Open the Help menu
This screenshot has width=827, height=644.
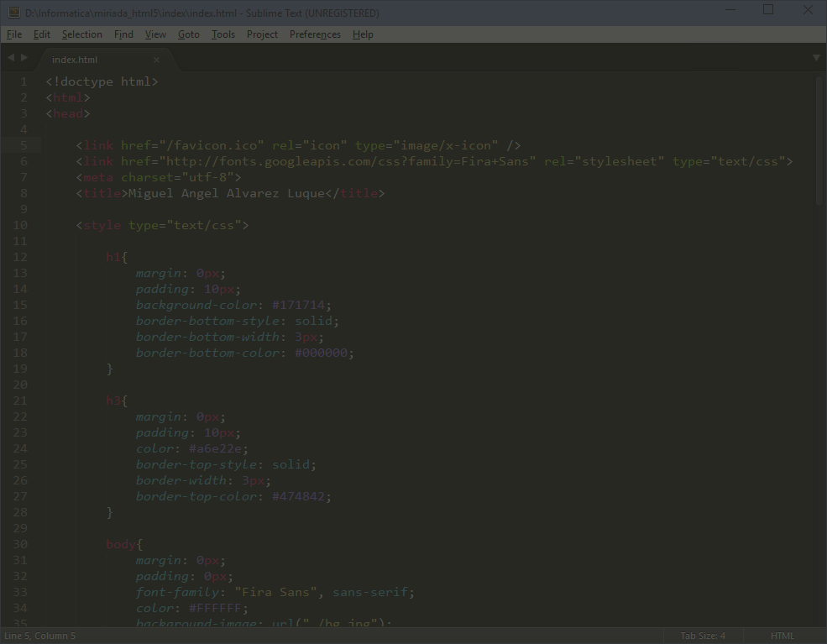[363, 34]
